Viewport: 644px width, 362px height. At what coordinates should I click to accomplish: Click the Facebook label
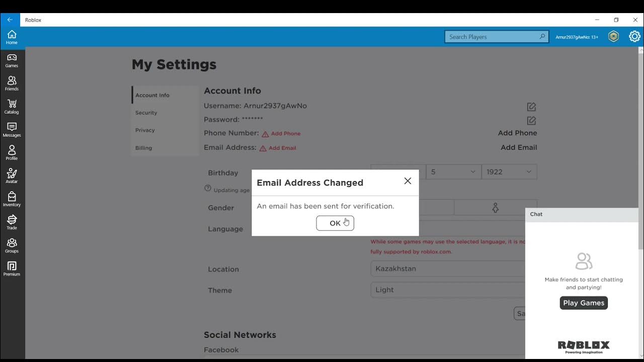[x=221, y=350]
